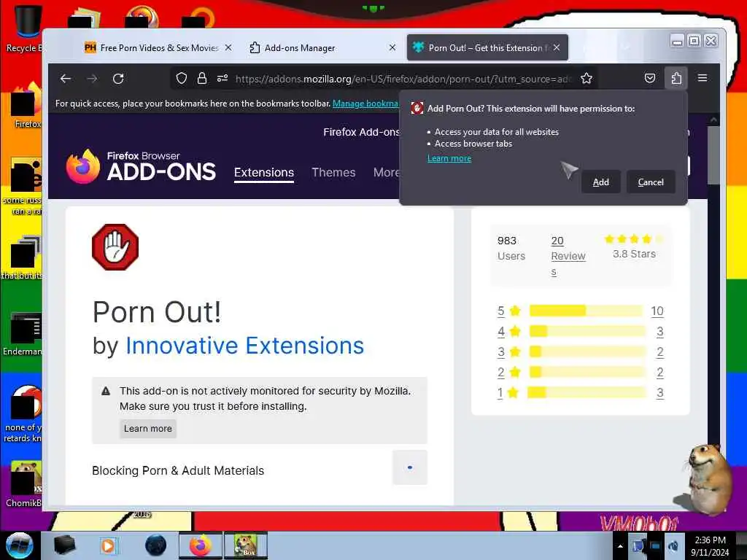Select the ChomikBox desktop icon
Image resolution: width=747 pixels, height=560 pixels.
24,483
